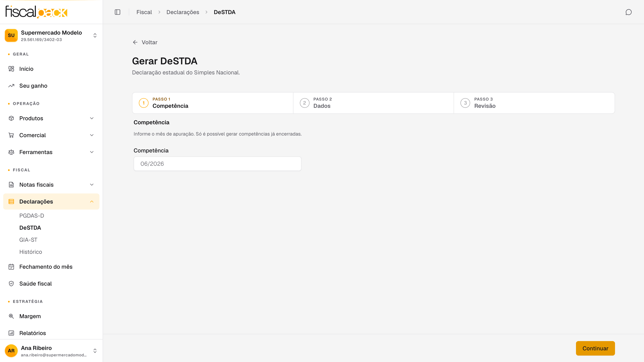
Task: Click the Voltar back arrow icon
Action: pyautogui.click(x=135, y=42)
